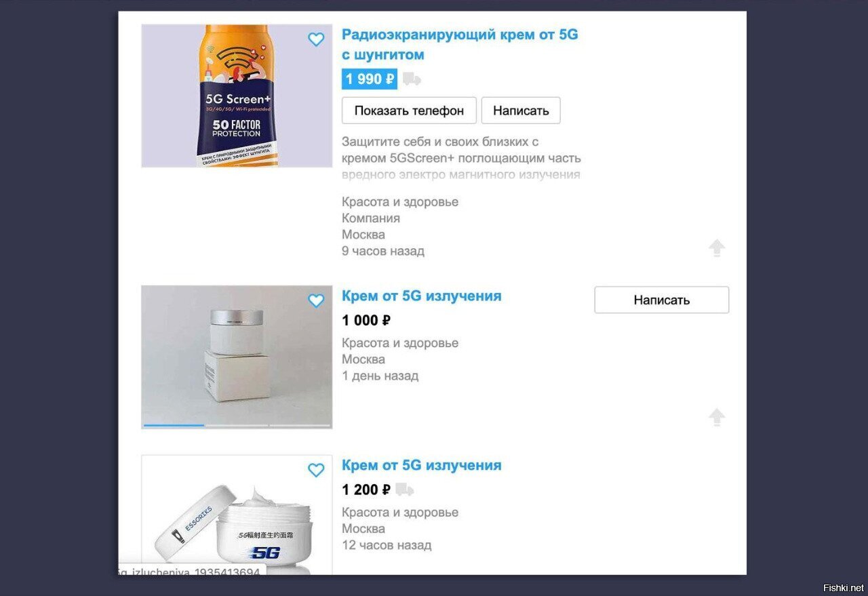Click Написать button for the 1 000 ₽ cream
The width and height of the screenshot is (868, 596).
[662, 300]
